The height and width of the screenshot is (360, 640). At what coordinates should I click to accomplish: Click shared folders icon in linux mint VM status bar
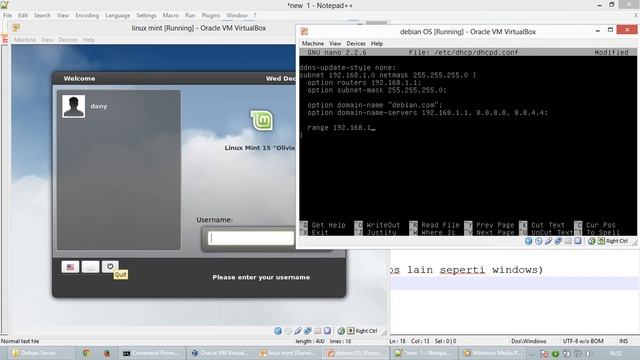click(x=318, y=331)
